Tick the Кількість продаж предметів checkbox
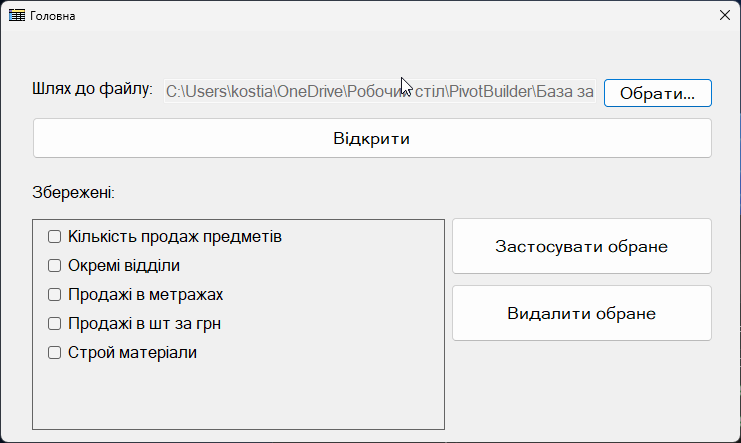 pos(54,236)
